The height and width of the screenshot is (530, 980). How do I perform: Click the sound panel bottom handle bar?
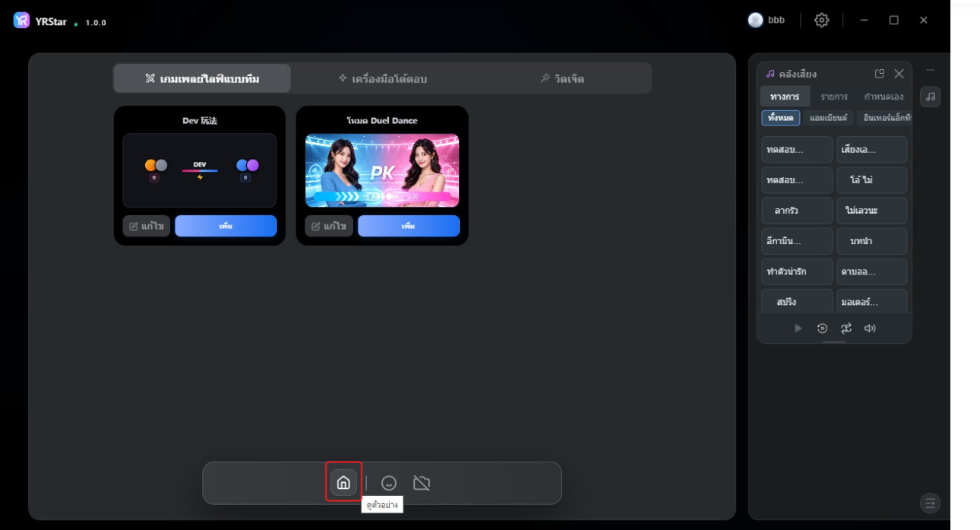tap(834, 342)
